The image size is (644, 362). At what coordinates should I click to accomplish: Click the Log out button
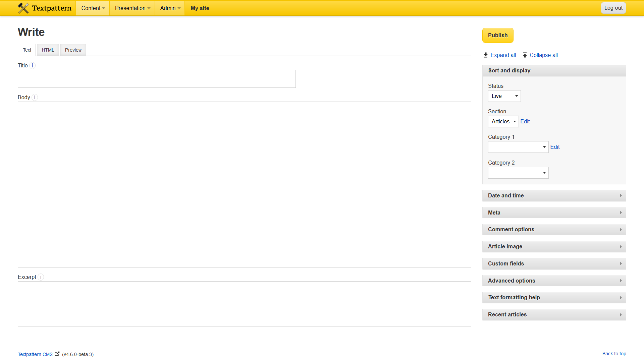click(613, 8)
